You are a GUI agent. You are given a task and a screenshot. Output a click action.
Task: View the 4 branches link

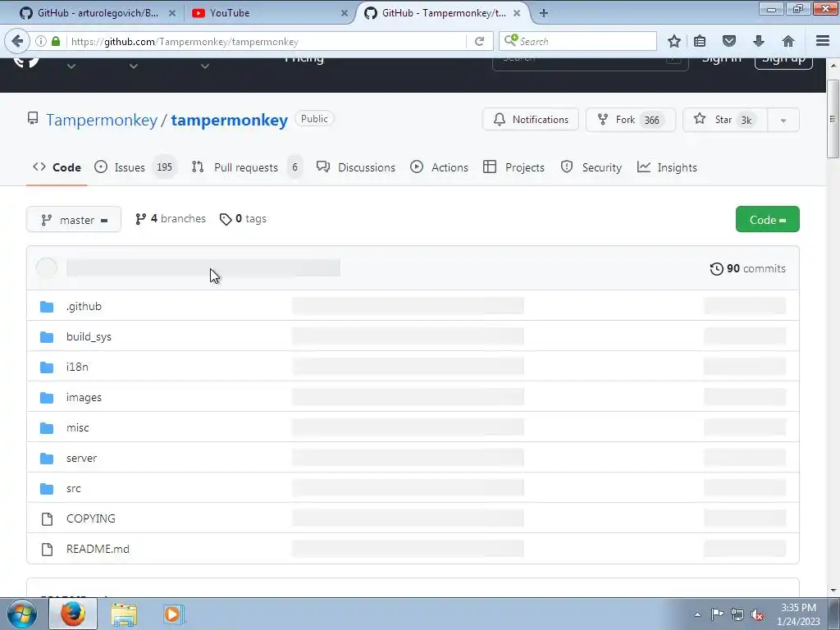coord(171,218)
